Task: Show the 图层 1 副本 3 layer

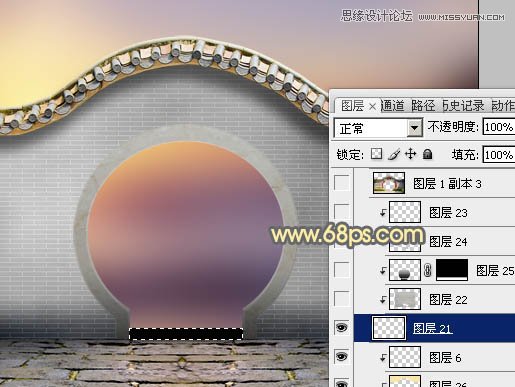Action: pyautogui.click(x=341, y=183)
